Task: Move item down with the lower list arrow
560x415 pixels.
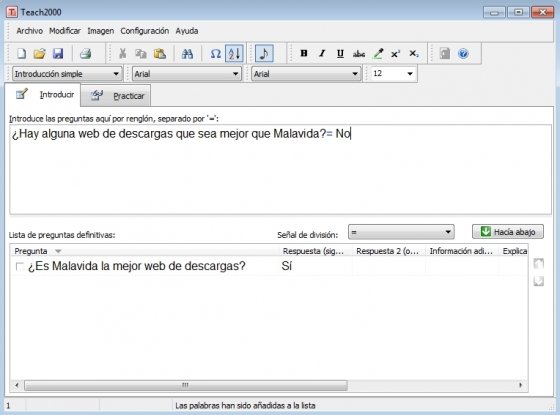Action: [539, 281]
